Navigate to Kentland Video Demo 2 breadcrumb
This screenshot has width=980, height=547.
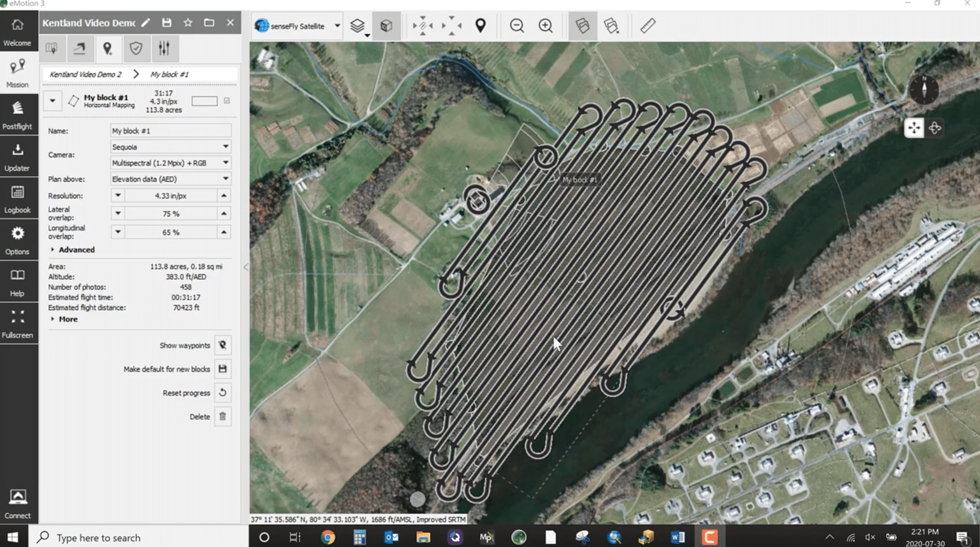pos(85,74)
